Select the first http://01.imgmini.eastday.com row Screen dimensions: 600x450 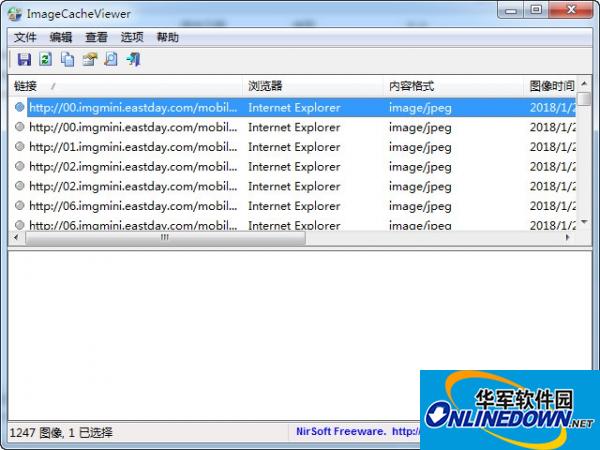tap(292, 147)
